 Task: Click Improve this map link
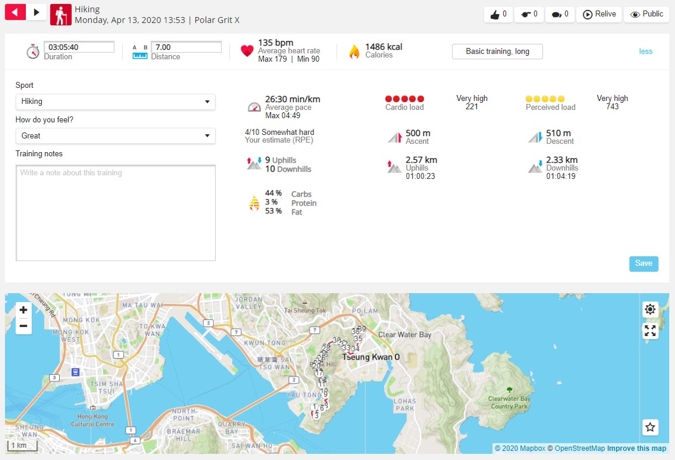636,448
